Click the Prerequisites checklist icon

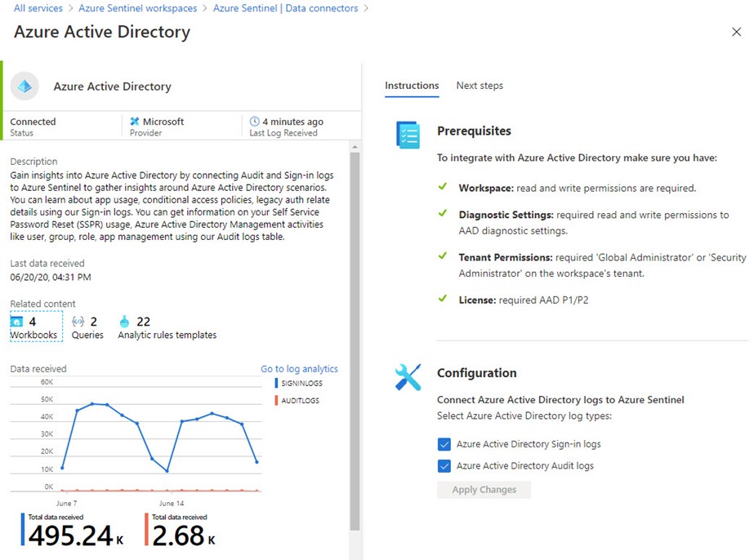tap(408, 135)
